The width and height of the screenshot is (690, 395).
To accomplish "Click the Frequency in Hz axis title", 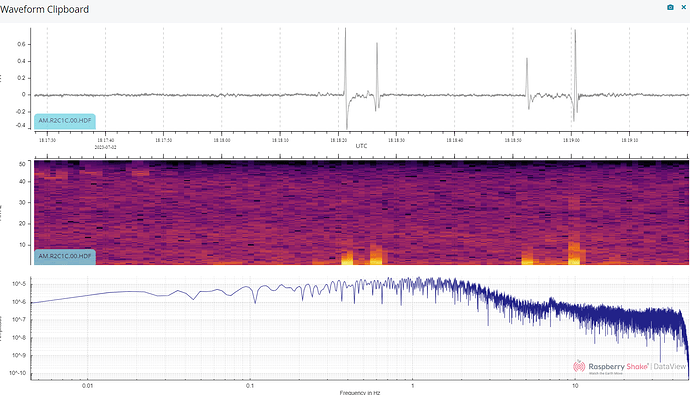I will pyautogui.click(x=360, y=392).
